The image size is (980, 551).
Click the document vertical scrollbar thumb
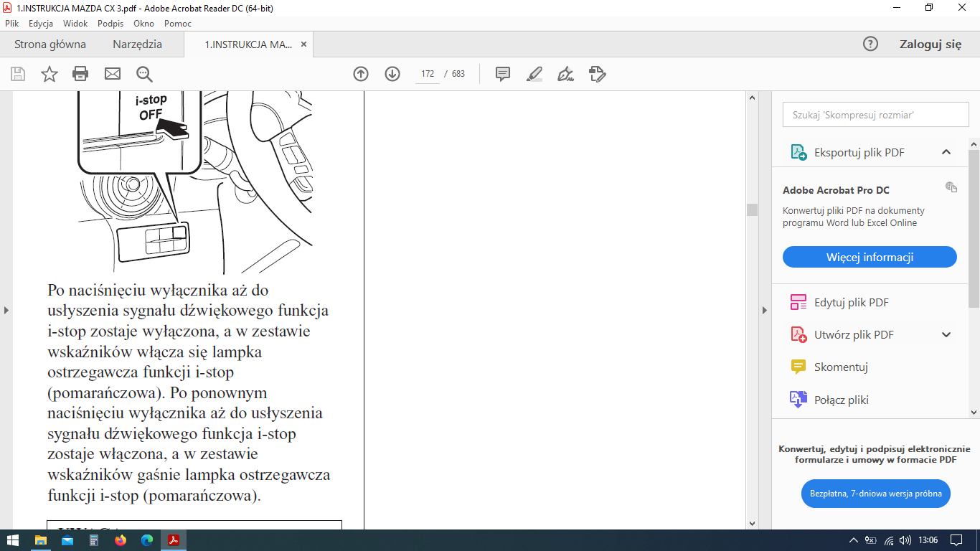tap(752, 209)
